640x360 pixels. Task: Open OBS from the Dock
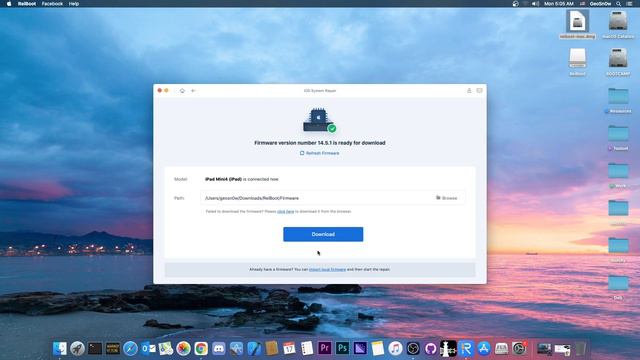point(413,348)
